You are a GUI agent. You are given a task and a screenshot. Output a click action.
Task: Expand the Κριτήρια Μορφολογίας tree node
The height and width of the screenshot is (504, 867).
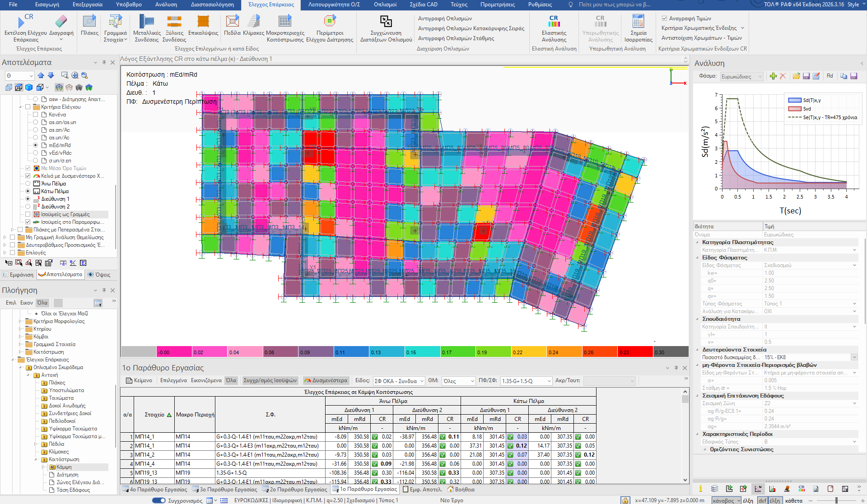20,321
